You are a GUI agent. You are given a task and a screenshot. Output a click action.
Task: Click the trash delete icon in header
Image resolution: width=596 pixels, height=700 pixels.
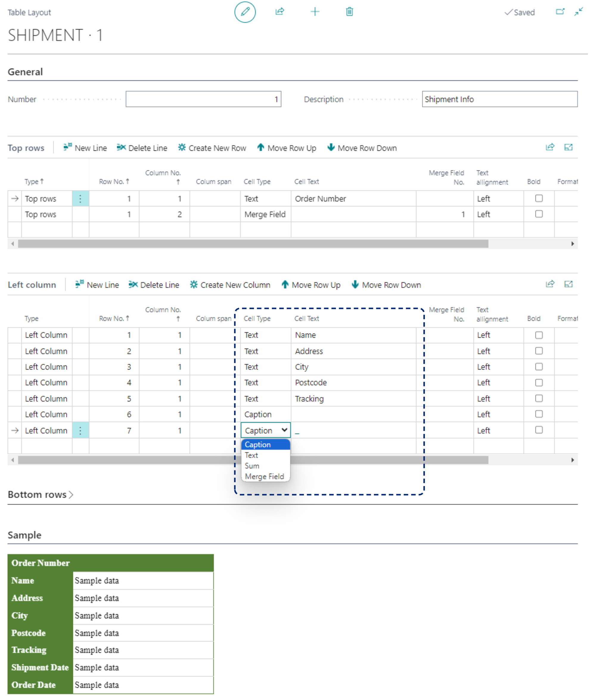pos(349,12)
